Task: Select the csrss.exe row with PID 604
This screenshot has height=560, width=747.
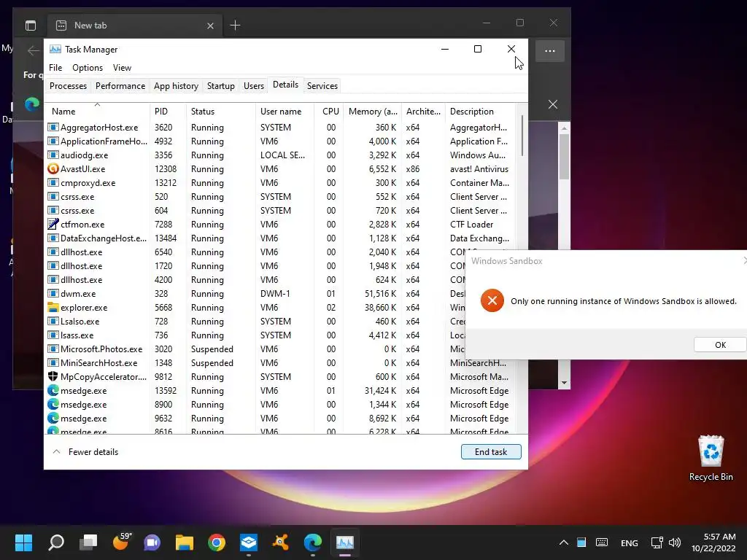Action: click(x=280, y=211)
